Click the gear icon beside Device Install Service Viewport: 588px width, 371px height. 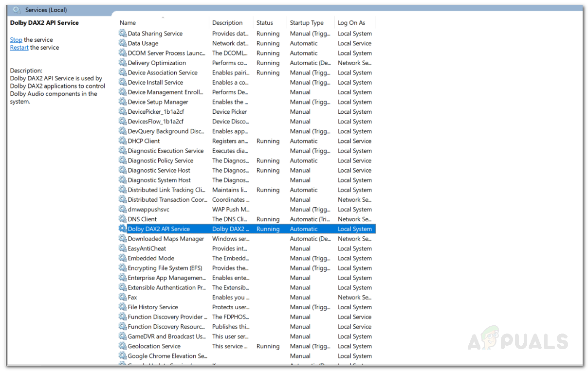click(123, 82)
